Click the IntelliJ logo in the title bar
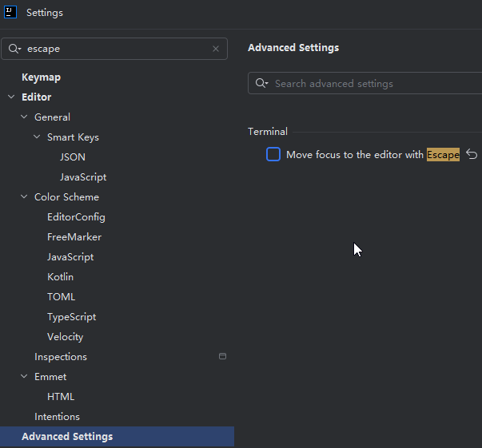 pyautogui.click(x=11, y=12)
